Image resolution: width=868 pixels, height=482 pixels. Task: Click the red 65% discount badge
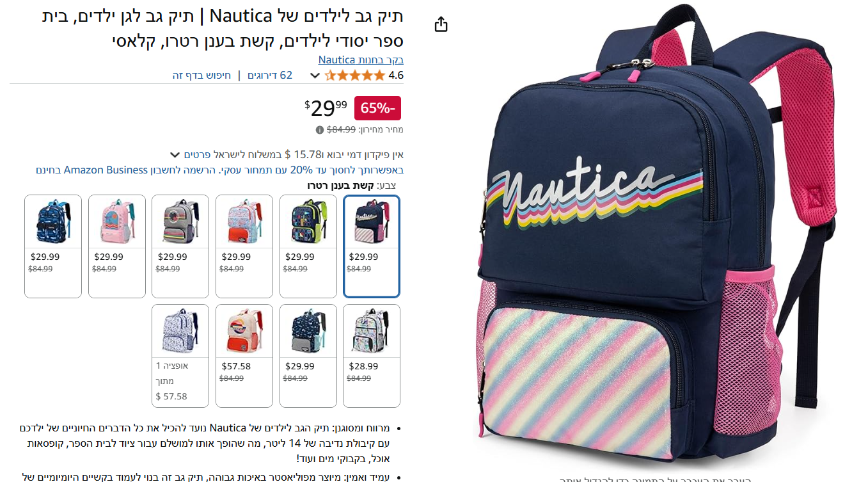pos(377,108)
